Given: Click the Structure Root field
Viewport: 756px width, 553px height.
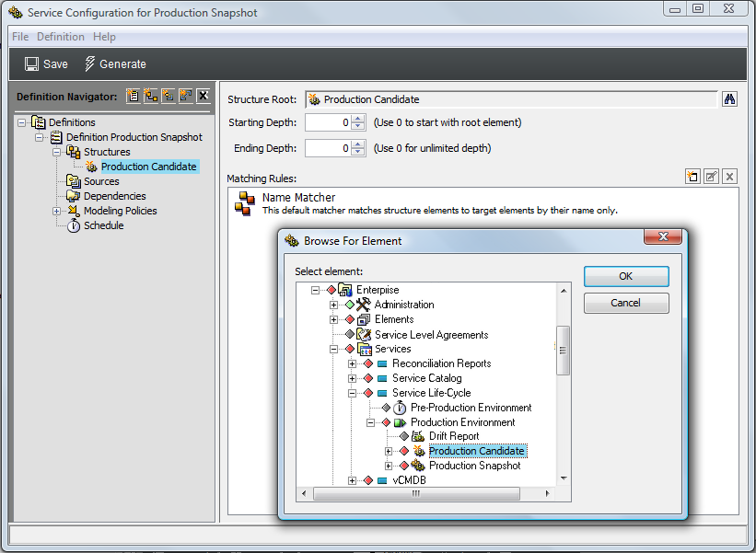Looking at the screenshot, I should pos(511,99).
